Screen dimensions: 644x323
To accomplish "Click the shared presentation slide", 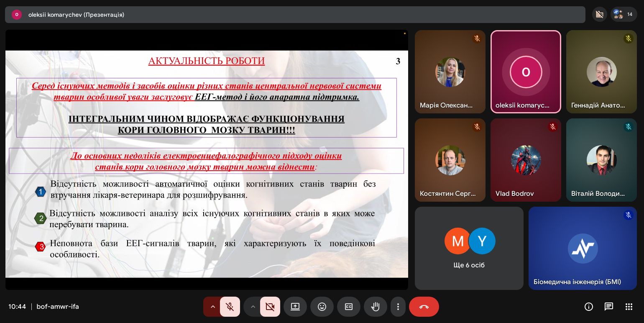I will 207,164.
